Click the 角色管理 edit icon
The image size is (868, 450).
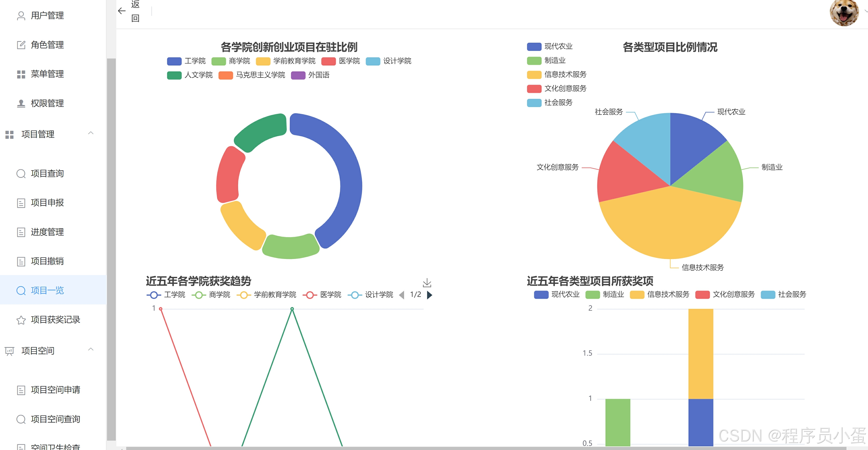(21, 45)
